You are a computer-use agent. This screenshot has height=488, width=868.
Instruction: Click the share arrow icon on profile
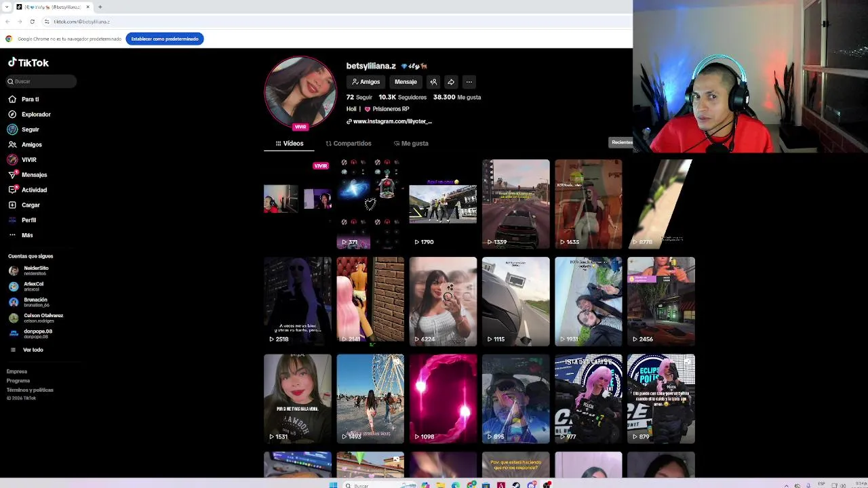451,82
